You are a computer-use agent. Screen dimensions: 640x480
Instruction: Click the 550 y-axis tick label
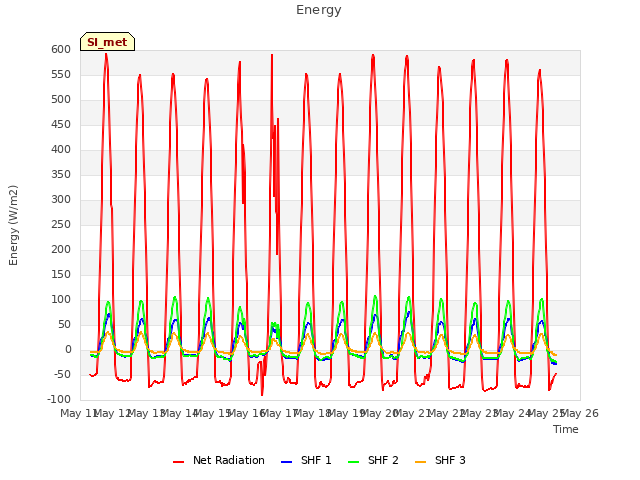61,75
